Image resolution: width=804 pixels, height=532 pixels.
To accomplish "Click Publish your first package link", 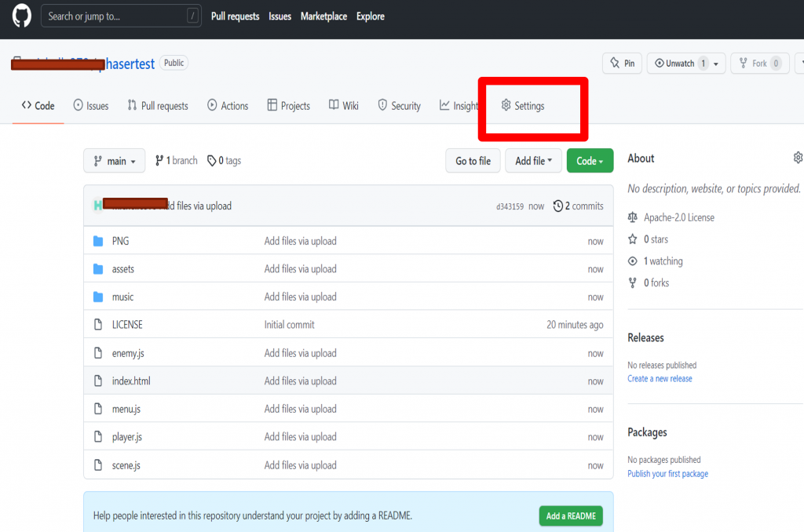I will [667, 474].
